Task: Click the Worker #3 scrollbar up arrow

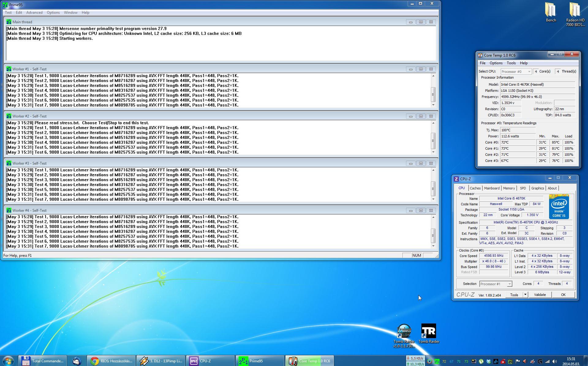Action: pos(433,170)
